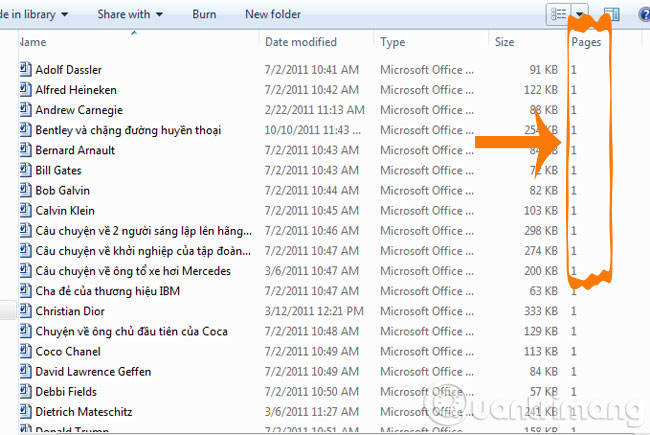Click file name Chuyện về ông chủ đầu tiên của Coca
The image size is (650, 435).
pyautogui.click(x=131, y=331)
